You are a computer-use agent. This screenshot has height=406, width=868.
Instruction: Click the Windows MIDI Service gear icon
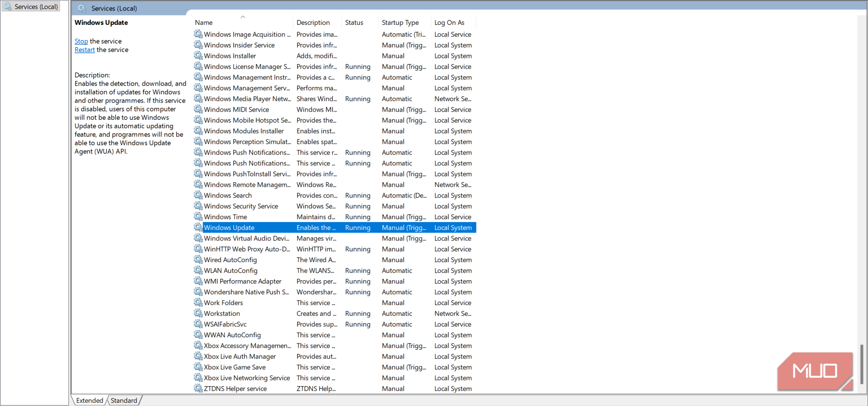coord(198,109)
